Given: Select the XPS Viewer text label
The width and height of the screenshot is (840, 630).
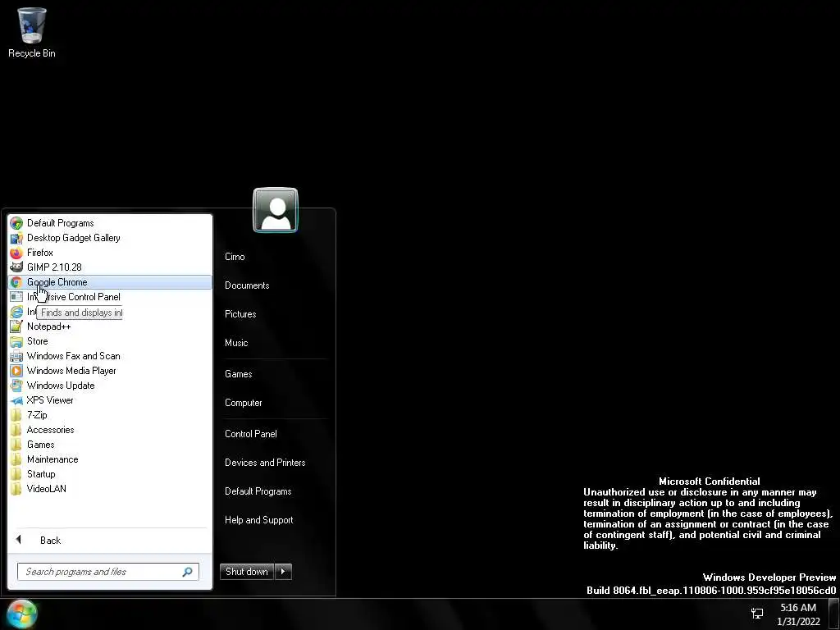Looking at the screenshot, I should [50, 400].
